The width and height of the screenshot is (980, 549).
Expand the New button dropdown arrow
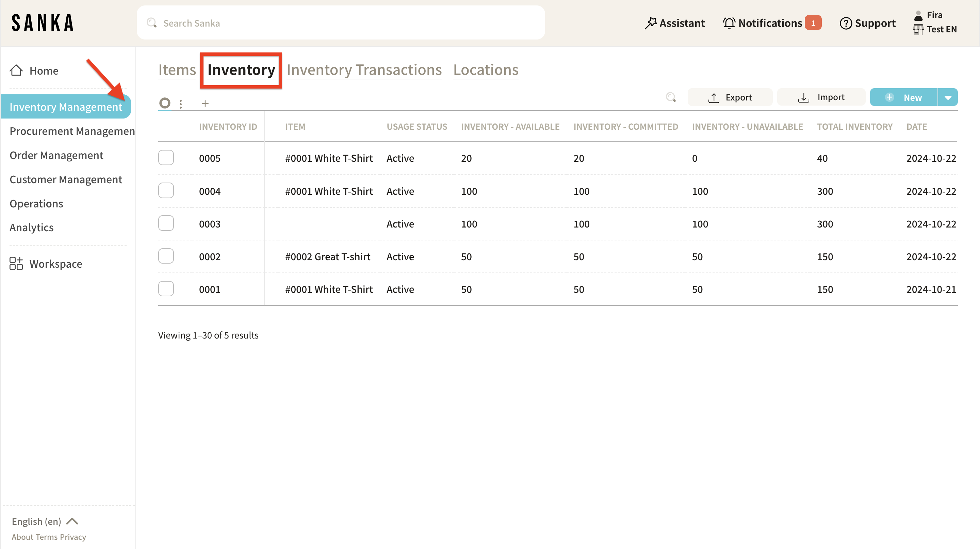pyautogui.click(x=948, y=97)
